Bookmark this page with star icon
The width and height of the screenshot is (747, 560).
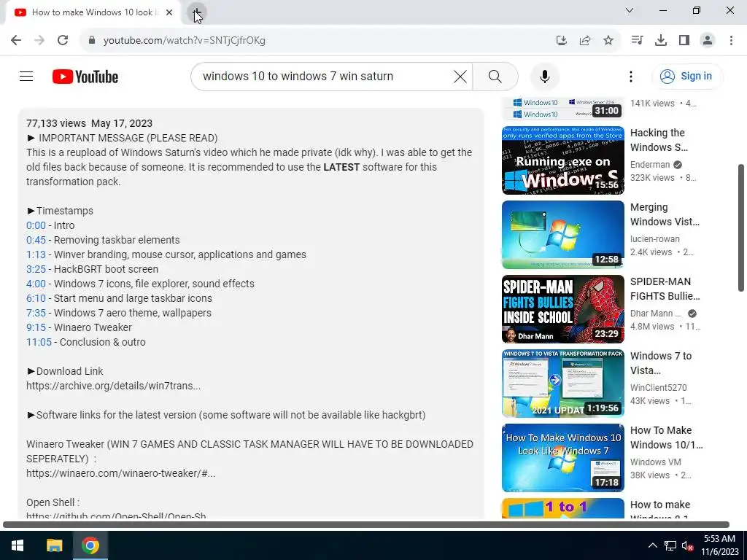click(608, 40)
